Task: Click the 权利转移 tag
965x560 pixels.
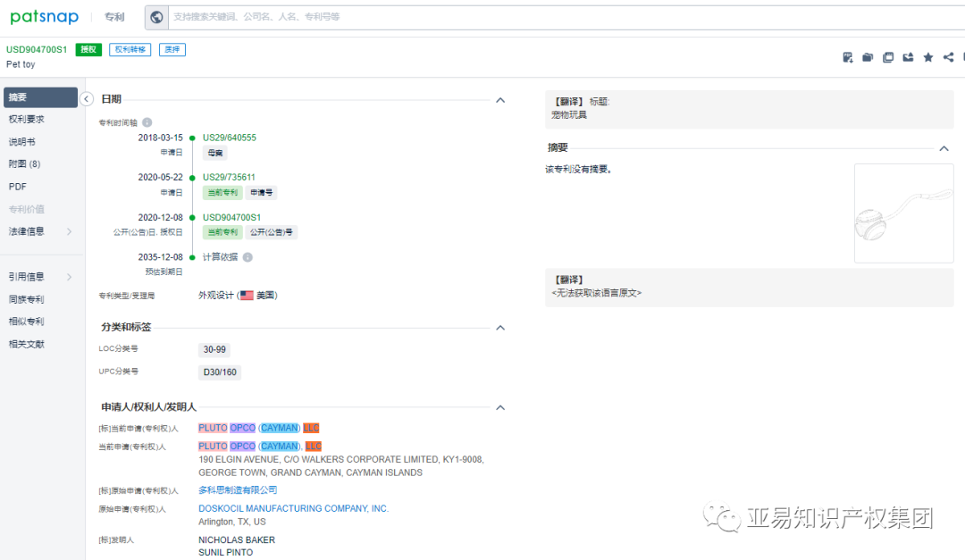Action: (x=130, y=50)
